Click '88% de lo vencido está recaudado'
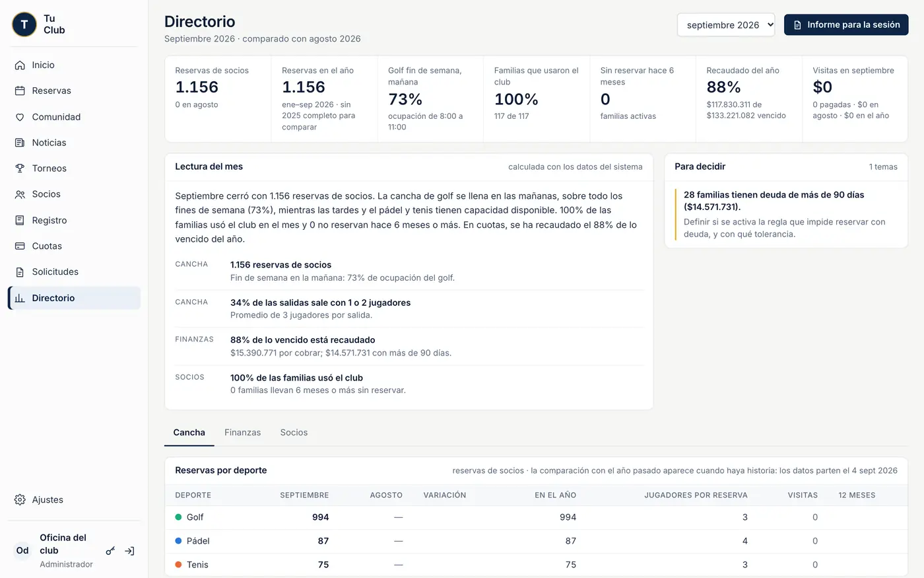924x578 pixels. (x=302, y=340)
